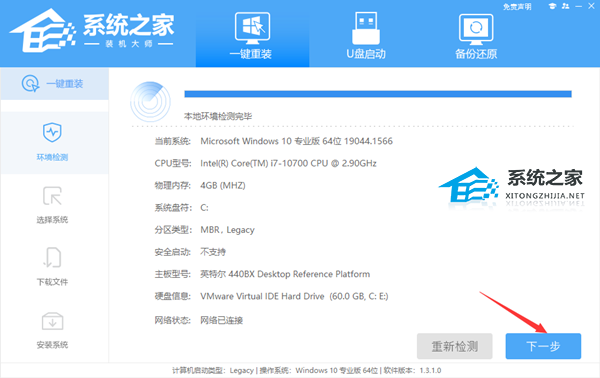Click the 软件版本 1.3.1.0 status text
Viewport: 600px width, 378px height.
(412, 370)
